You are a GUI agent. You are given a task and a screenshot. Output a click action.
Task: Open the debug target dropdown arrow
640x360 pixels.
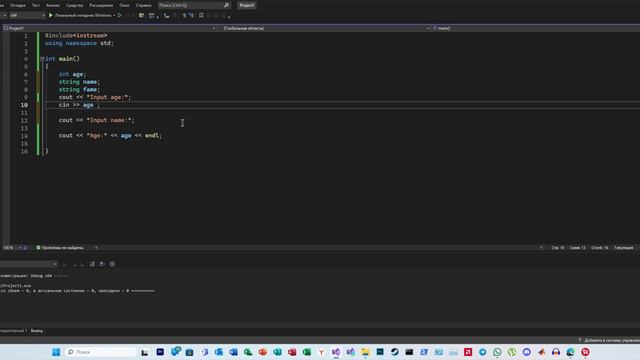click(114, 16)
